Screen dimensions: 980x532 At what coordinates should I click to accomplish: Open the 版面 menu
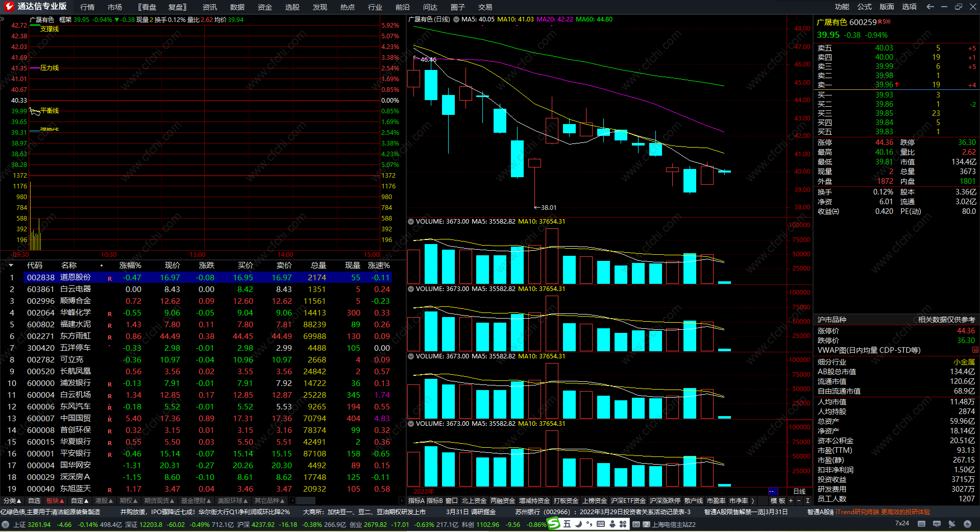tap(887, 7)
